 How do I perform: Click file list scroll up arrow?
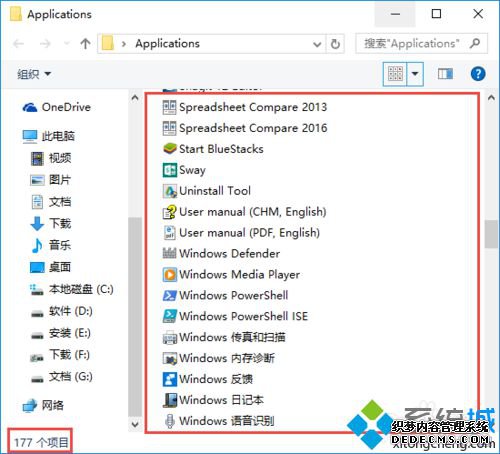[491, 98]
